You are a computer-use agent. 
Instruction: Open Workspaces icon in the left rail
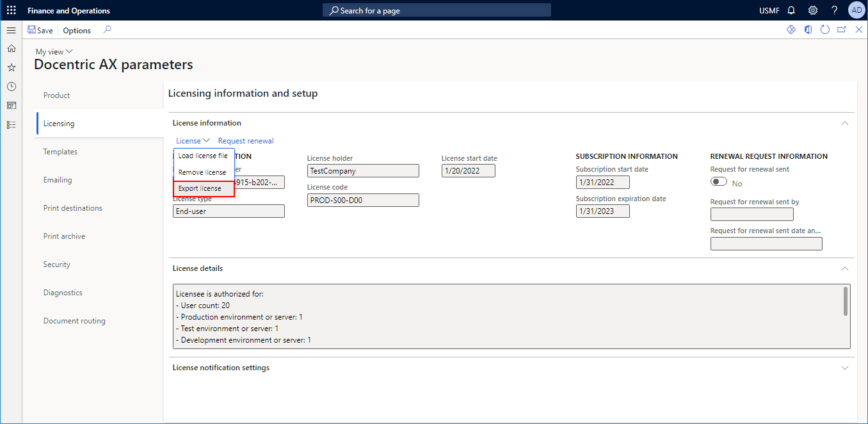point(11,106)
